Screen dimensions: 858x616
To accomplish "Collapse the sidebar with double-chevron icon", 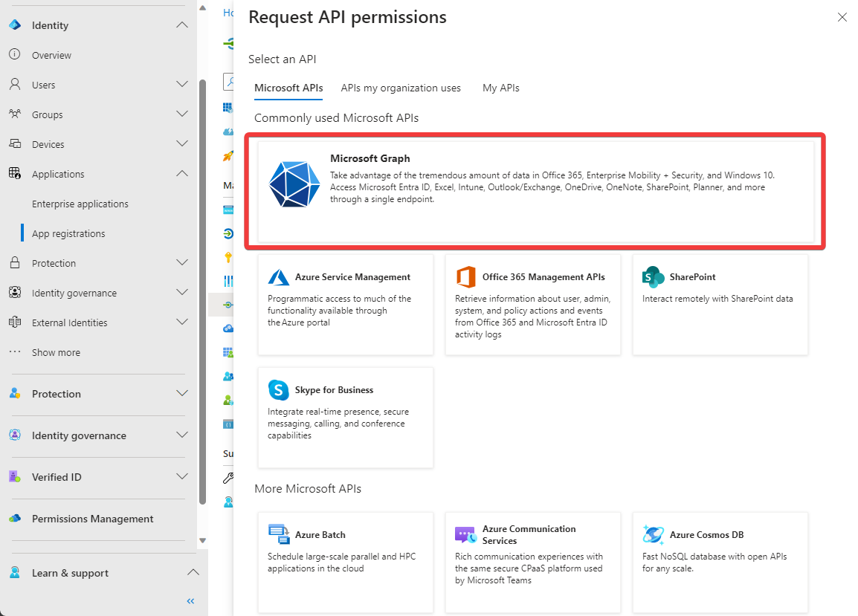I will (x=190, y=600).
